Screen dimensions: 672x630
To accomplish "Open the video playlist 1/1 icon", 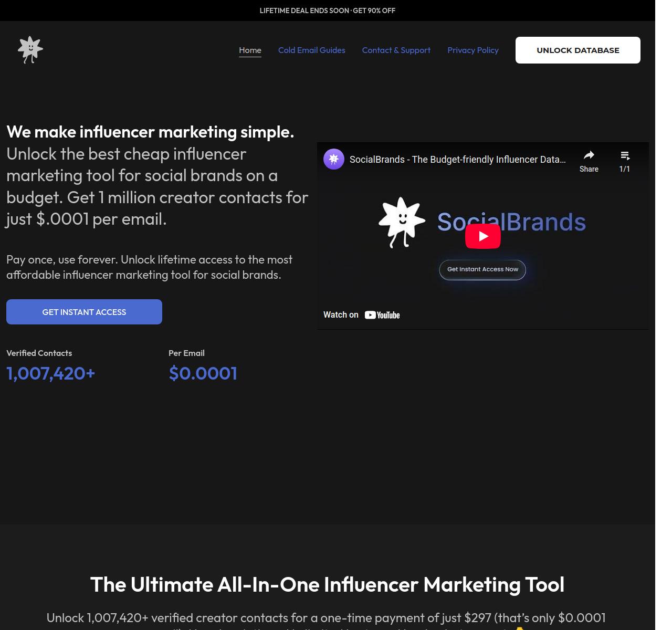I will 625,155.
